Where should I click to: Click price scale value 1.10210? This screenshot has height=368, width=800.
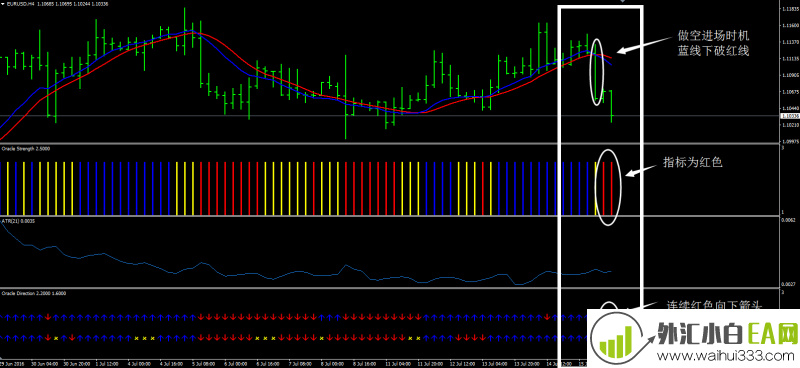tap(790, 125)
